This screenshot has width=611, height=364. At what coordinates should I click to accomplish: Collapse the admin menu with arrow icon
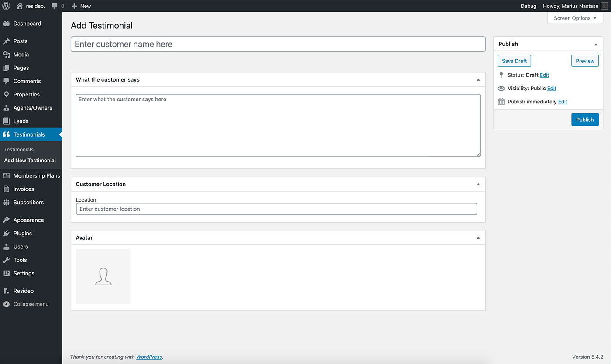point(7,304)
